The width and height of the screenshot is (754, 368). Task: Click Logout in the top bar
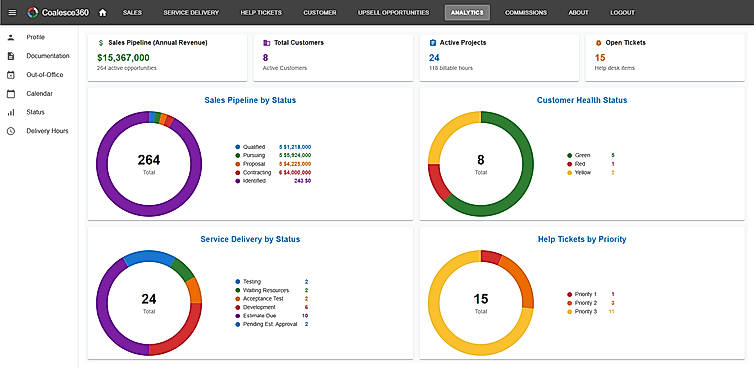622,13
